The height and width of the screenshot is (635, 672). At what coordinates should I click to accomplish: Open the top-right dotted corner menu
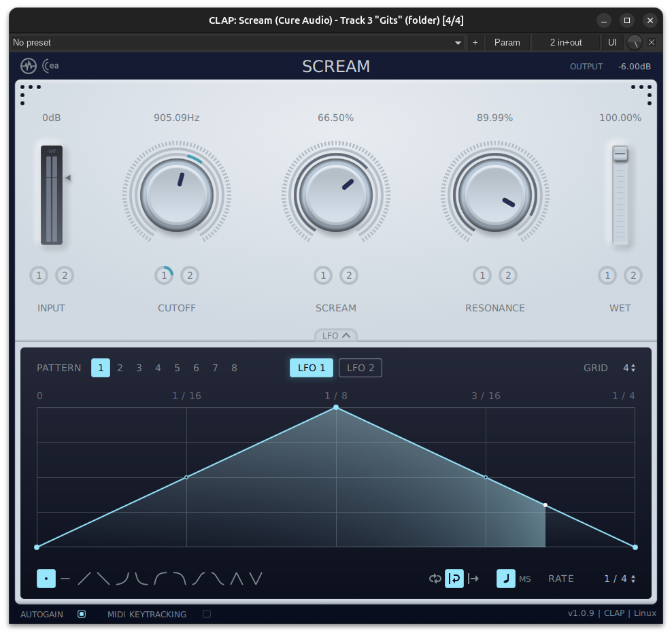[x=641, y=94]
